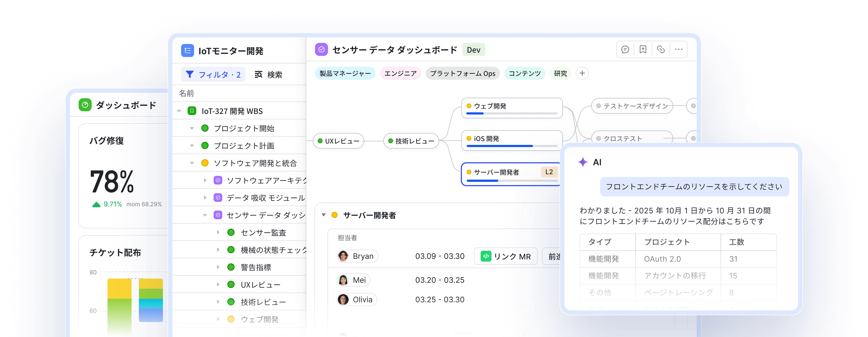The width and height of the screenshot is (868, 337).
Task: Expand the センサー監査 tree item arrow
Action: pos(218,233)
